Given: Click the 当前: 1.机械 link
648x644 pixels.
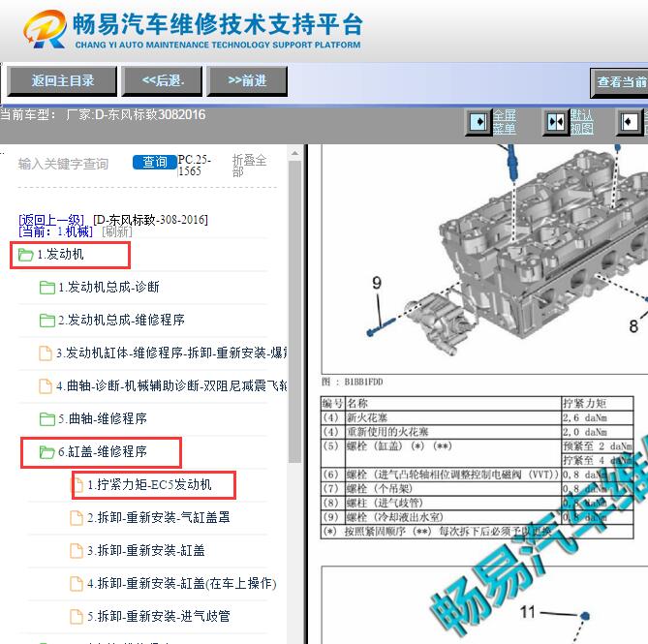Looking at the screenshot, I should click(55, 231).
